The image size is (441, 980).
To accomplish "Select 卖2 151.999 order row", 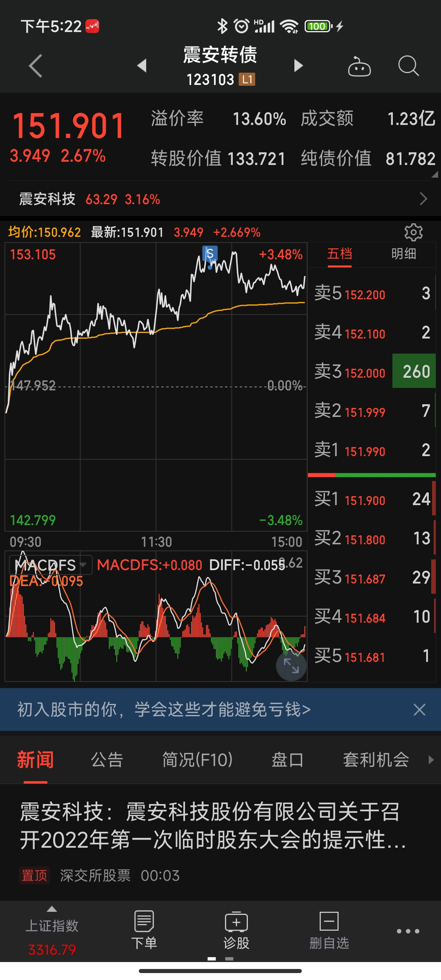I will [372, 411].
